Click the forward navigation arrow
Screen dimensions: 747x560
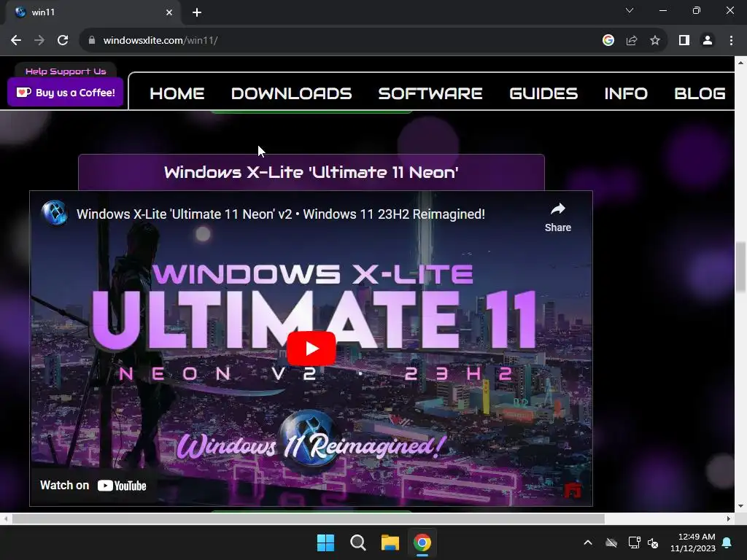39,41
